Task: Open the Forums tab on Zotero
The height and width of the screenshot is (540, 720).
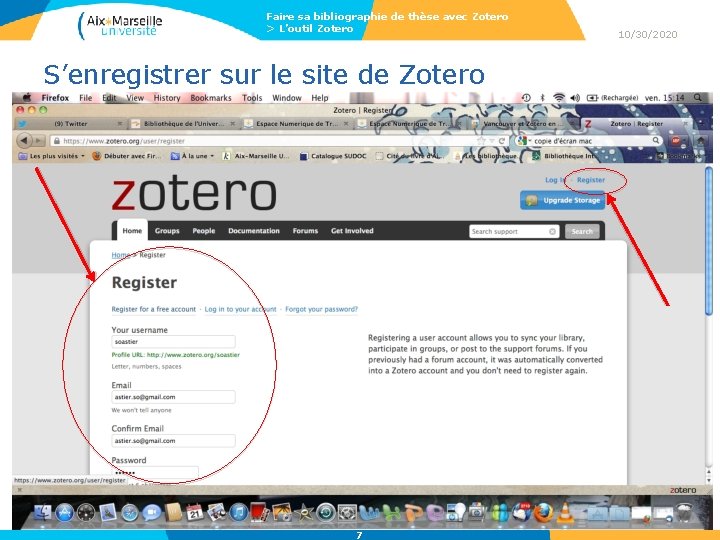Action: click(305, 231)
